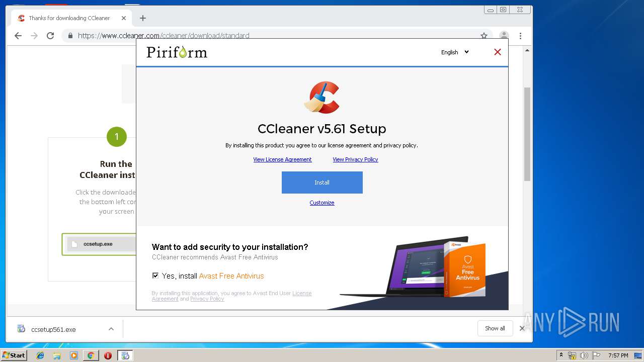644x362 pixels.
Task: Click the volume speaker tray icon
Action: (x=584, y=355)
